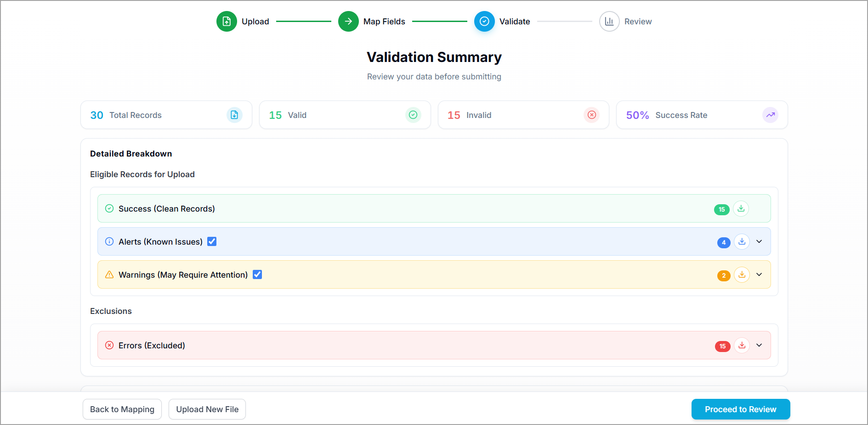Go to the Upload step
This screenshot has width=868, height=425.
tap(227, 22)
